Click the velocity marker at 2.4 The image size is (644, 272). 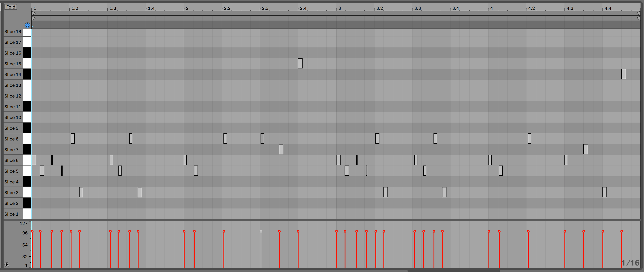click(298, 231)
